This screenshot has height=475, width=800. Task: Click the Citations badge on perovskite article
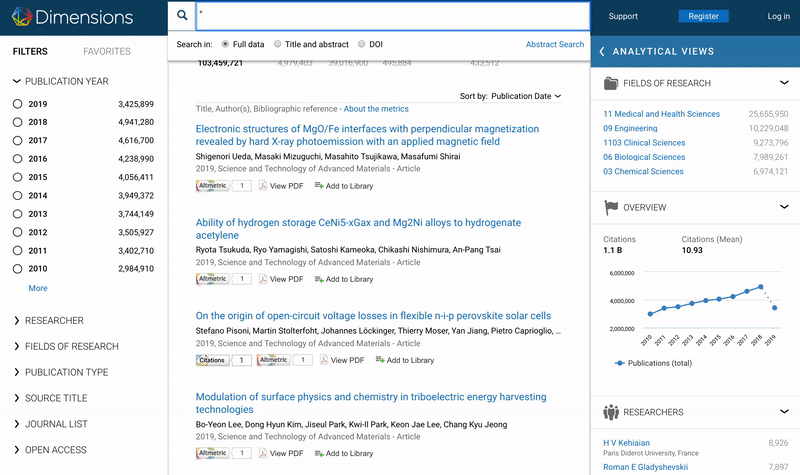coord(212,360)
